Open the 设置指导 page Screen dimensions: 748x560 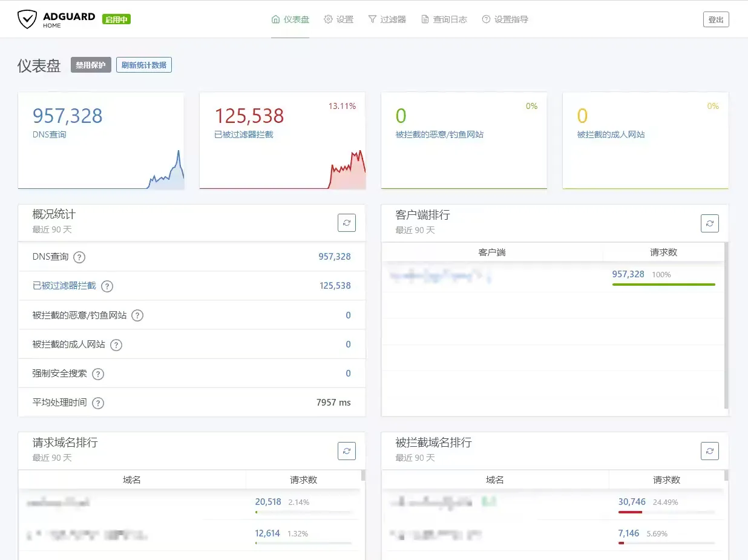[x=505, y=19]
